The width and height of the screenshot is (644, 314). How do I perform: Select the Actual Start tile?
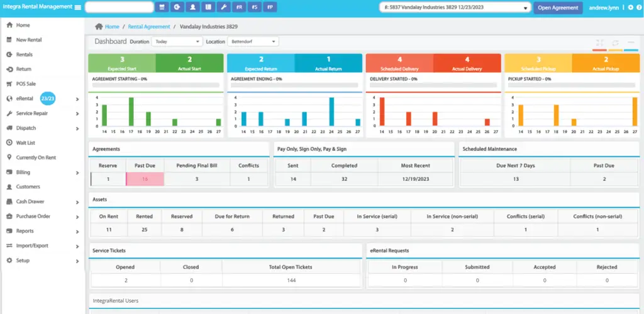point(190,63)
